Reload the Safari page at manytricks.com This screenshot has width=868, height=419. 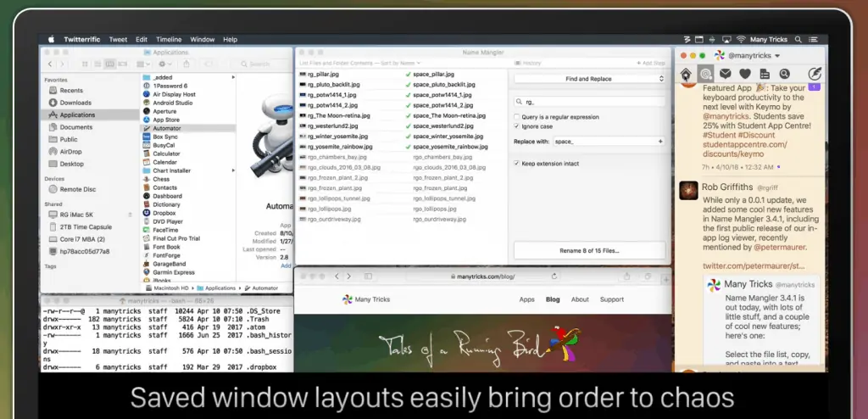tap(554, 276)
